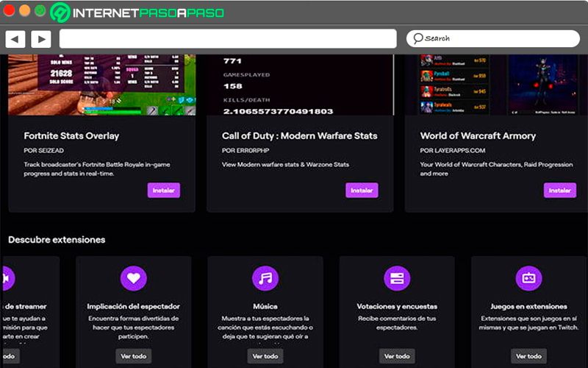Open the Fortnite Stats Overlay preview image
The width and height of the screenshot is (588, 368).
[102, 85]
